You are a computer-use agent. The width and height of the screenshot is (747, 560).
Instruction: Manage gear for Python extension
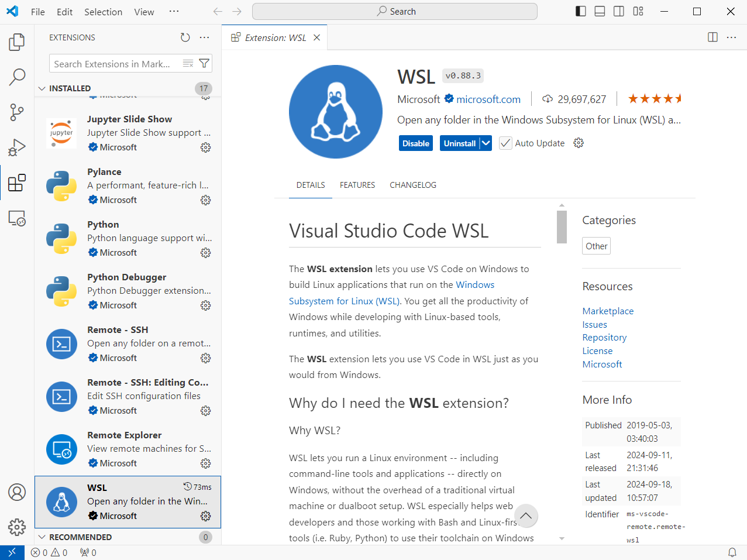(205, 253)
